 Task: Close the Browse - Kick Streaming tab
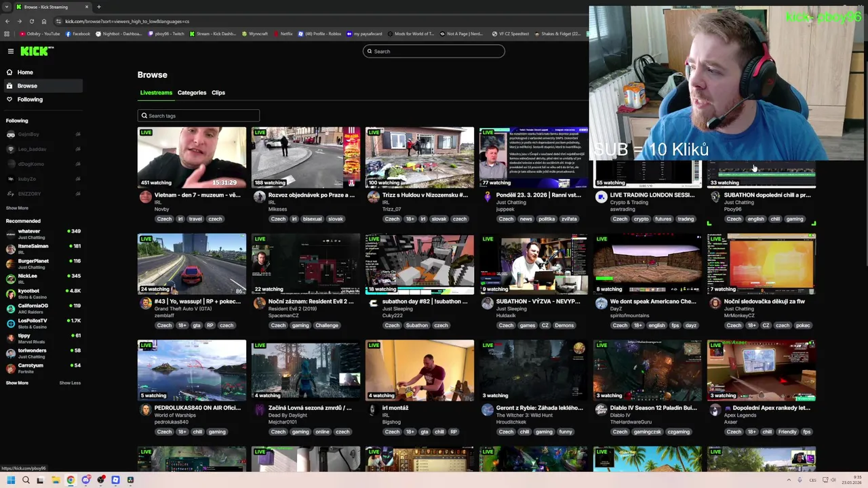point(87,7)
